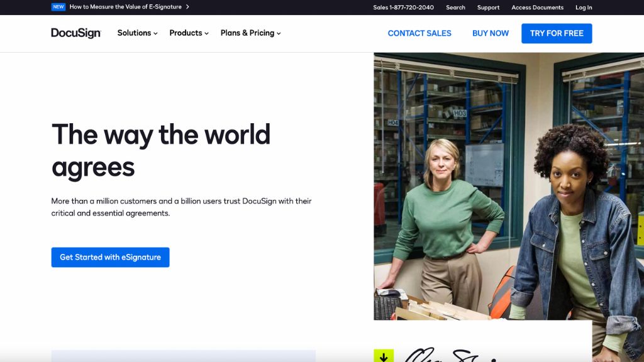Call Sales via the 1-877-720-2040 link

point(403,8)
